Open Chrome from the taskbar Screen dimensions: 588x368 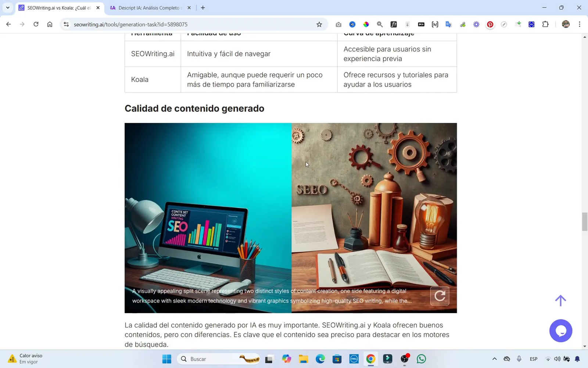tap(370, 359)
